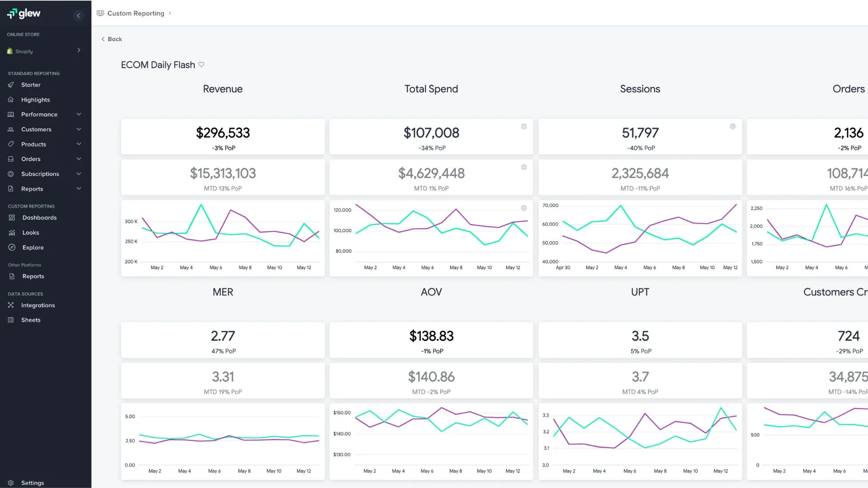Click the 2,136 Orders value
Image resolution: width=868 pixels, height=488 pixels.
click(x=849, y=133)
